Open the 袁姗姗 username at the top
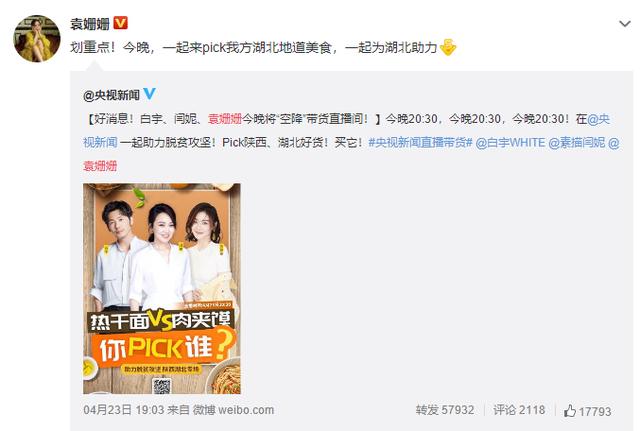Viewport: 640px width, 431px height. [90, 24]
